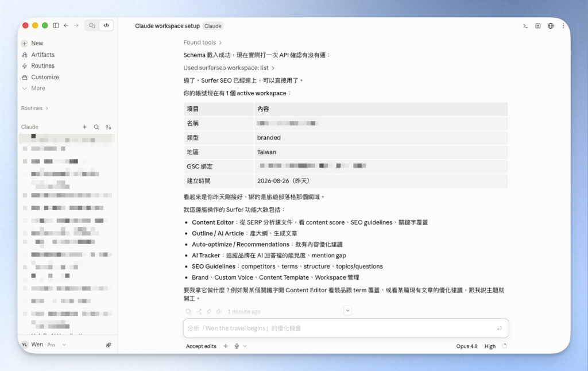Start voice input with microphone icon
The height and width of the screenshot is (371, 588).
click(x=237, y=346)
